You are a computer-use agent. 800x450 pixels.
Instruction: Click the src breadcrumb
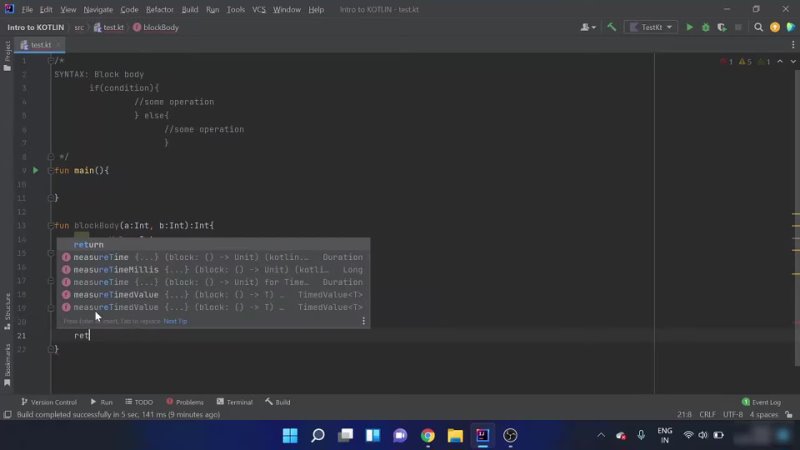coord(79,28)
